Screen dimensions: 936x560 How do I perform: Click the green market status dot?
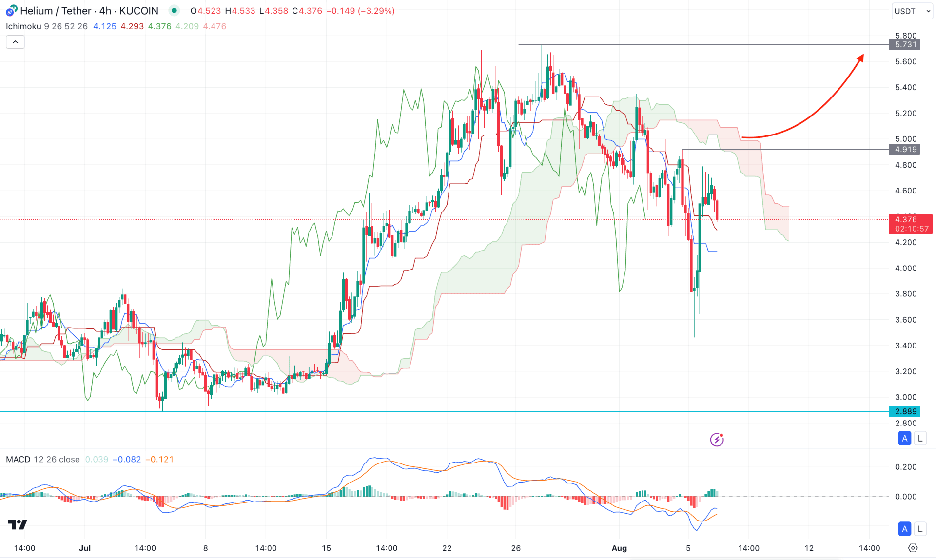tap(174, 10)
